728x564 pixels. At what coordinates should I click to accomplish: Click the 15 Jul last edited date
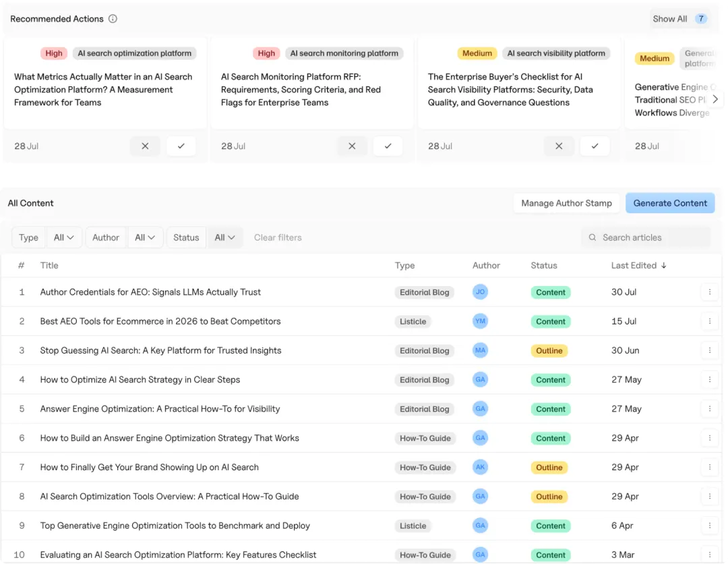tap(624, 321)
